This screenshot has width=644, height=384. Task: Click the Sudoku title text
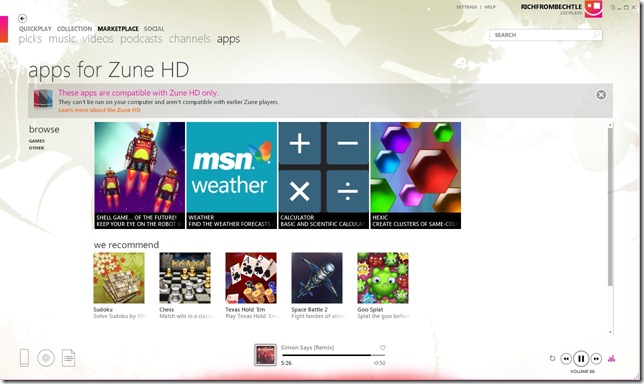coord(103,309)
